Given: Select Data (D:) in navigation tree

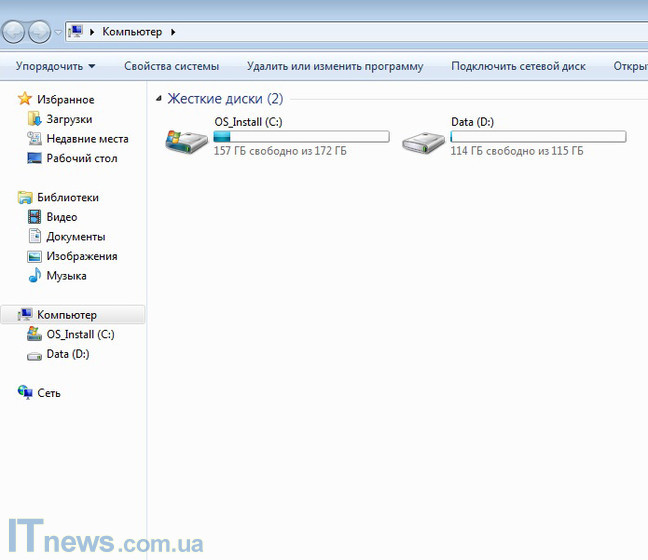Looking at the screenshot, I should coord(67,354).
